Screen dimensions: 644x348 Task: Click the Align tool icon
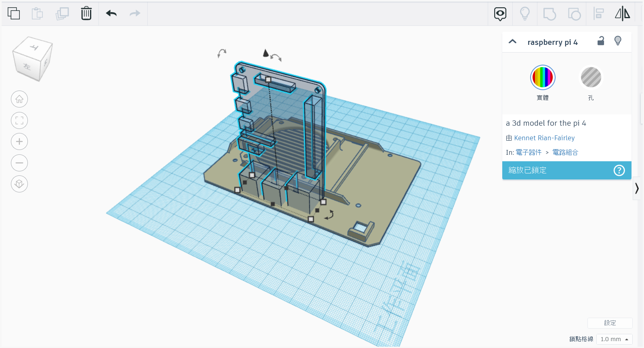tap(598, 14)
